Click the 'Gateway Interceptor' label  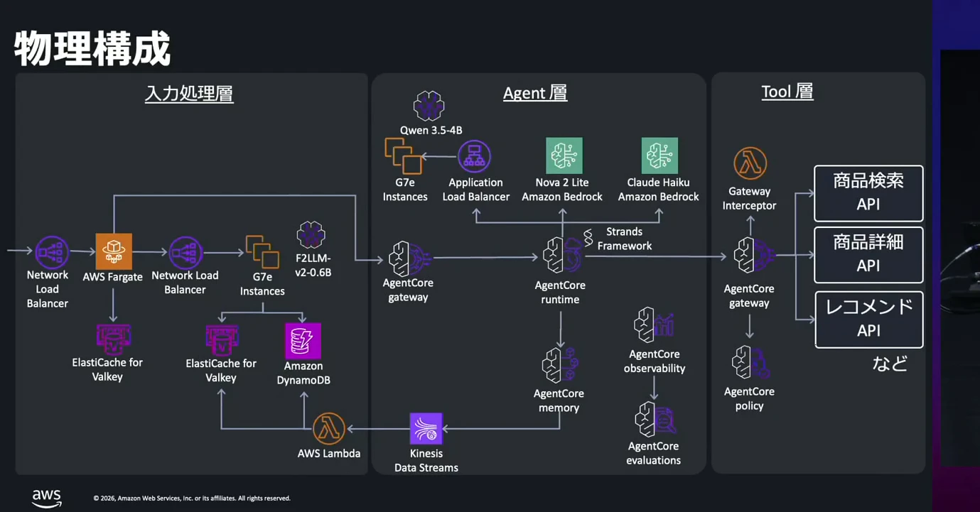pyautogui.click(x=749, y=198)
